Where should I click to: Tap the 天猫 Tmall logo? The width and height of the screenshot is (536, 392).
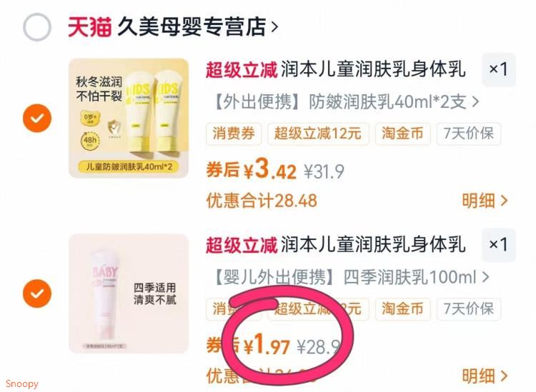coord(89,26)
